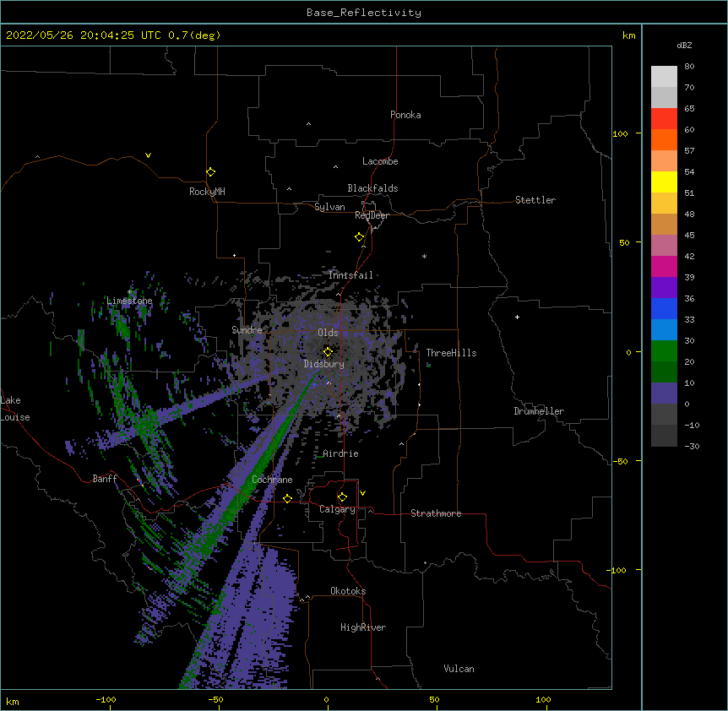Click the Stettler city label
728x711 pixels.
coord(535,200)
